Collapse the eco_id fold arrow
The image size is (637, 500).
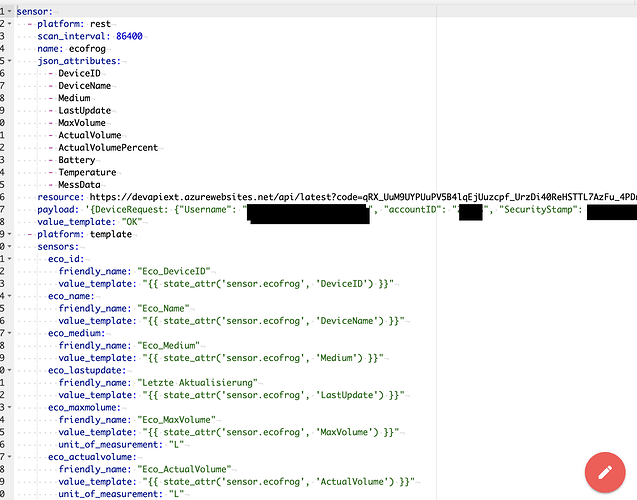(9, 259)
